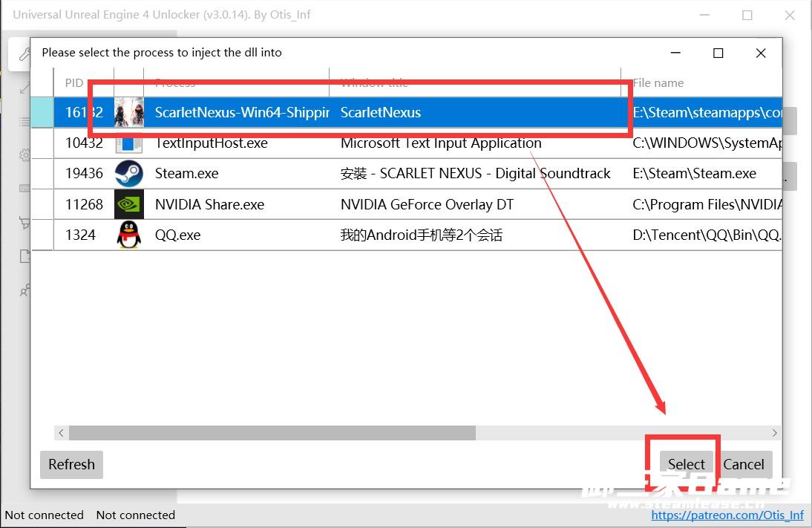Click the left arrow of horizontal scrollbar
The image size is (812, 528).
tap(62, 432)
